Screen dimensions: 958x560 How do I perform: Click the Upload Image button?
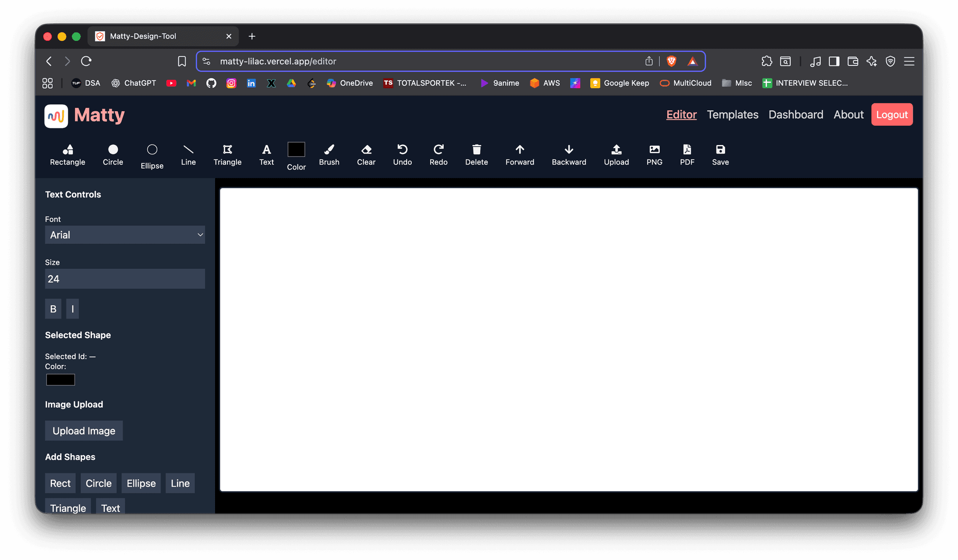pos(83,430)
